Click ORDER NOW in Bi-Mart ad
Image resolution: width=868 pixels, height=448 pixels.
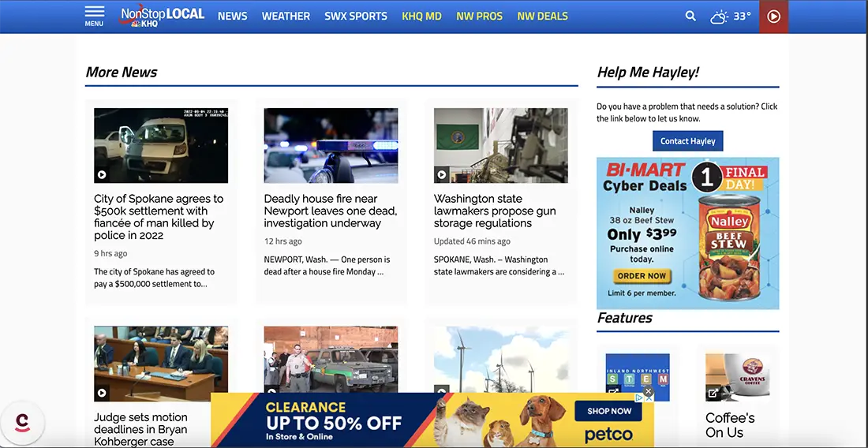pyautogui.click(x=642, y=275)
